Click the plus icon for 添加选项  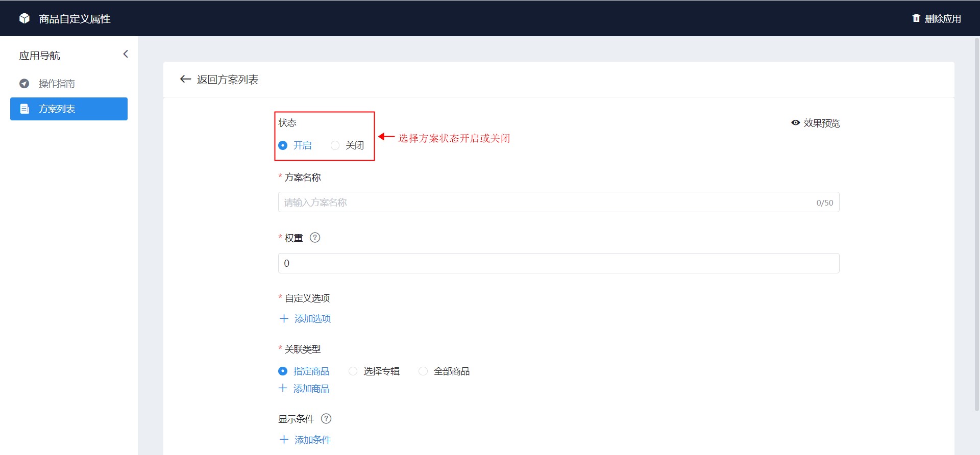(284, 318)
